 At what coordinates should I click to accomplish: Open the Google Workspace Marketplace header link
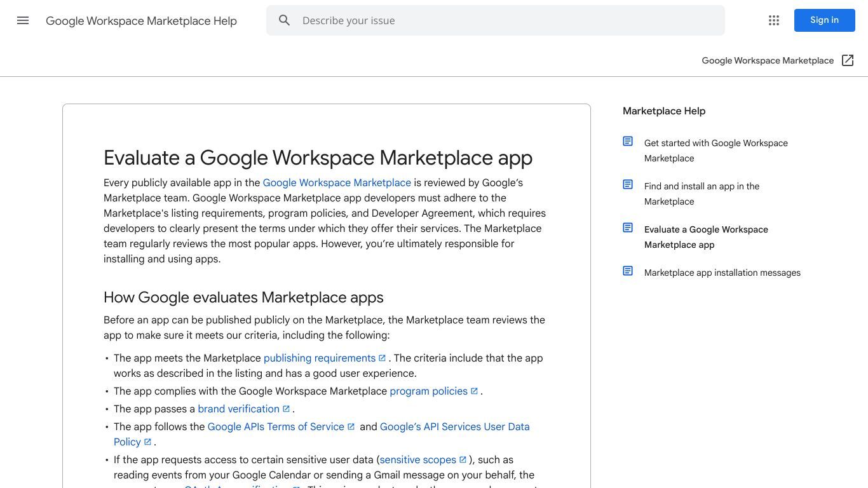pos(768,60)
